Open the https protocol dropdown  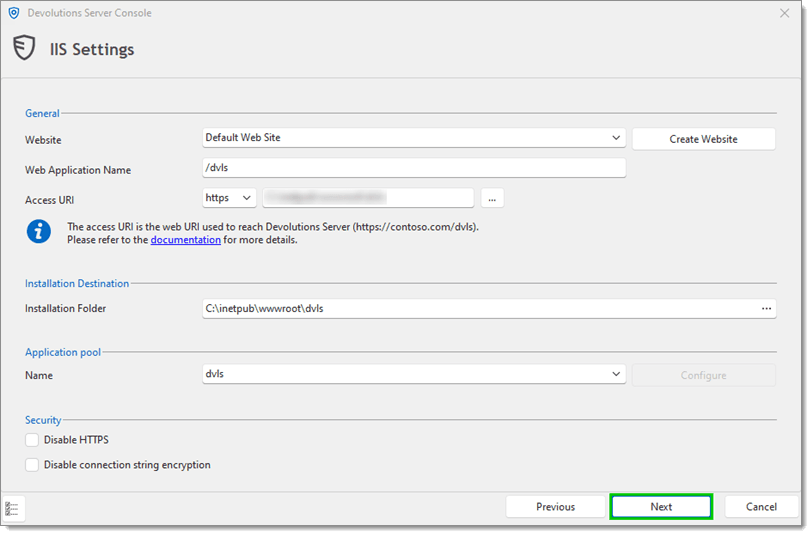[x=229, y=198]
